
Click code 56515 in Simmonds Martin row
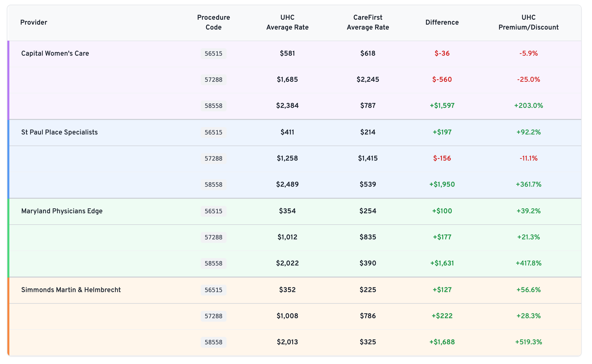coord(214,290)
